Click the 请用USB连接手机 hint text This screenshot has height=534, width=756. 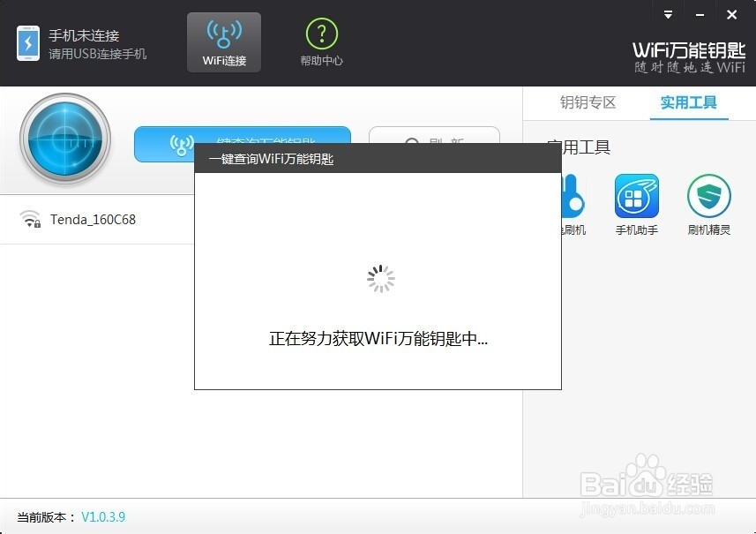(x=97, y=54)
